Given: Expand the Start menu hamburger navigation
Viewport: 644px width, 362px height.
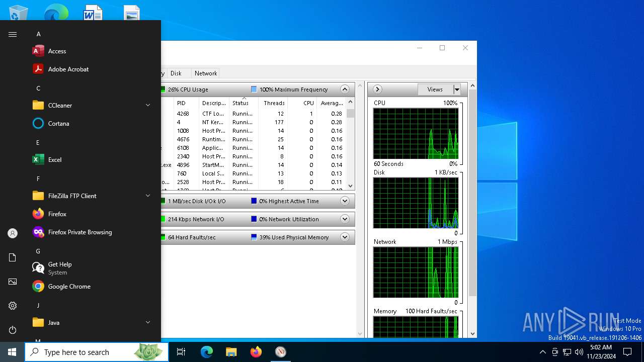Looking at the screenshot, I should [x=13, y=34].
